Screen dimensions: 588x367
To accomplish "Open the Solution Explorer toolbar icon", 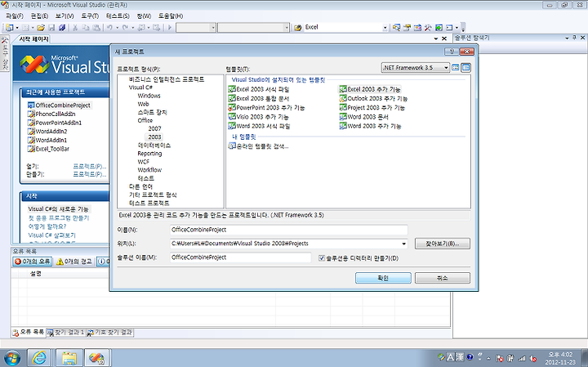I will (396, 28).
